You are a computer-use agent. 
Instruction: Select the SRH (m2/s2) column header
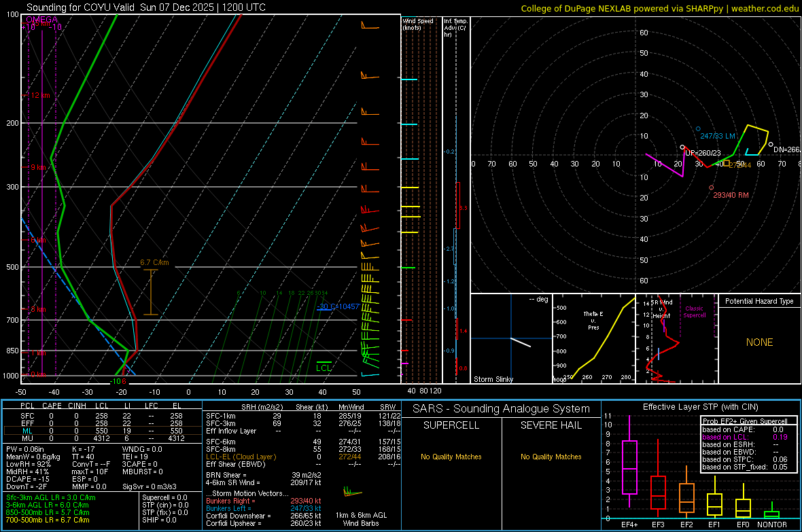pos(262,407)
